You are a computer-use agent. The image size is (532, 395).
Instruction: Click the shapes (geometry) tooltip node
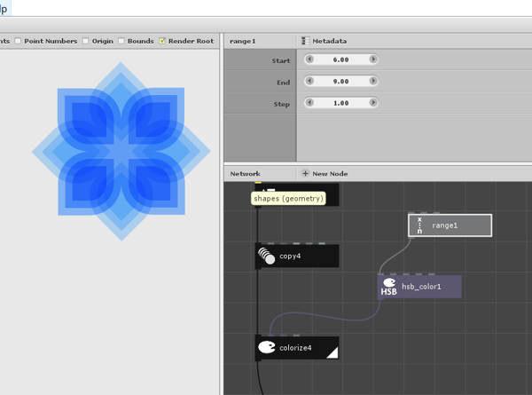click(x=288, y=198)
